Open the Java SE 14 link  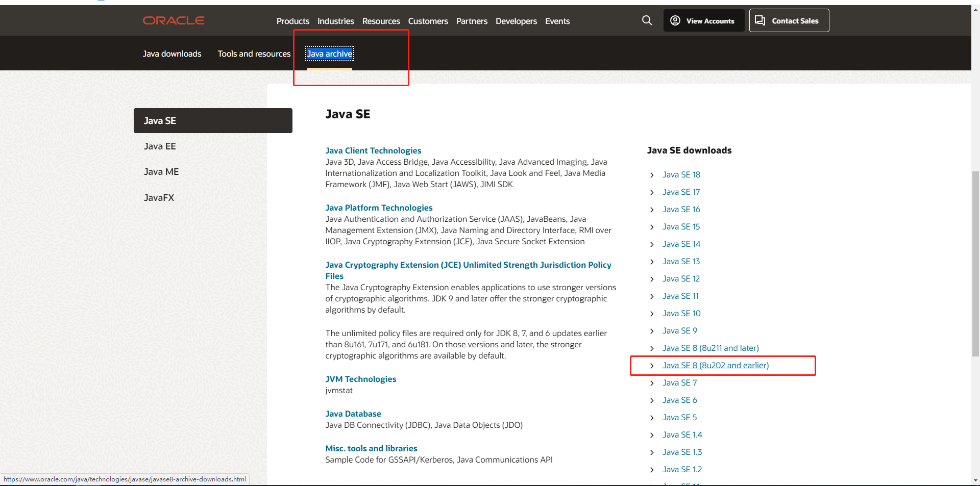point(681,244)
